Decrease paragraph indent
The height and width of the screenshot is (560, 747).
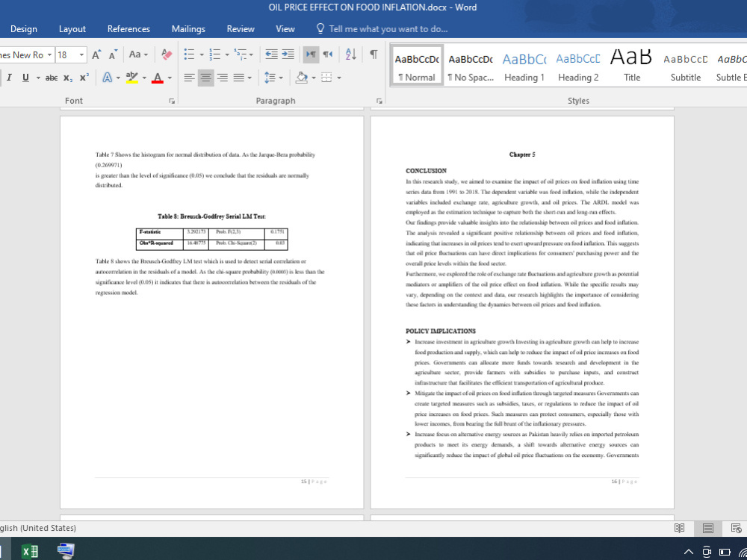coord(272,55)
